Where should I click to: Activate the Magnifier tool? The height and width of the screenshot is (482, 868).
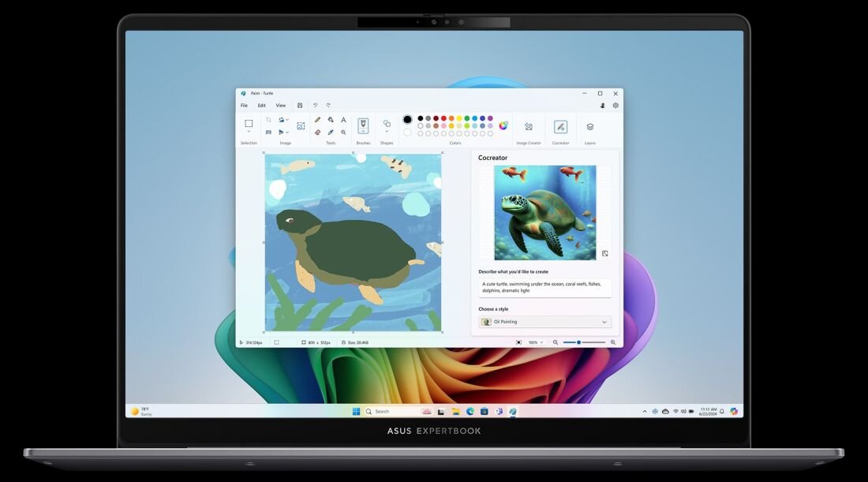(343, 133)
